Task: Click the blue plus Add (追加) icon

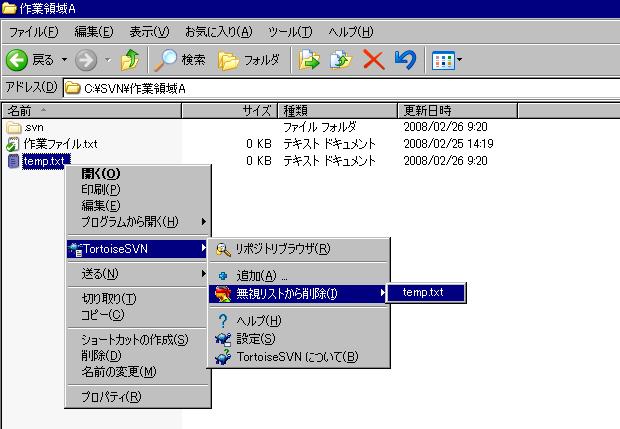Action: (x=223, y=276)
